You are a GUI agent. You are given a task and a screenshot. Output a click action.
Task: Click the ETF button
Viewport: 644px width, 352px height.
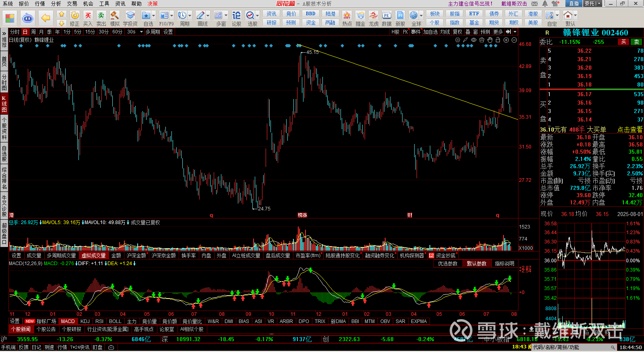coord(474,14)
